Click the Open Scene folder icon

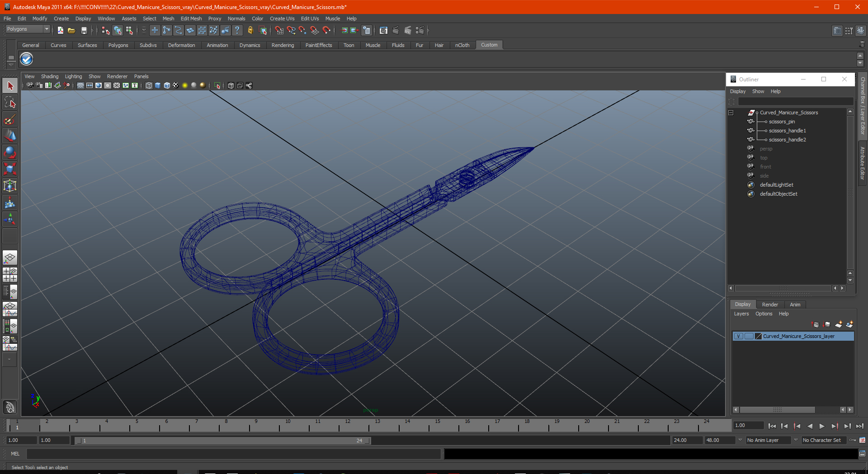tap(71, 30)
